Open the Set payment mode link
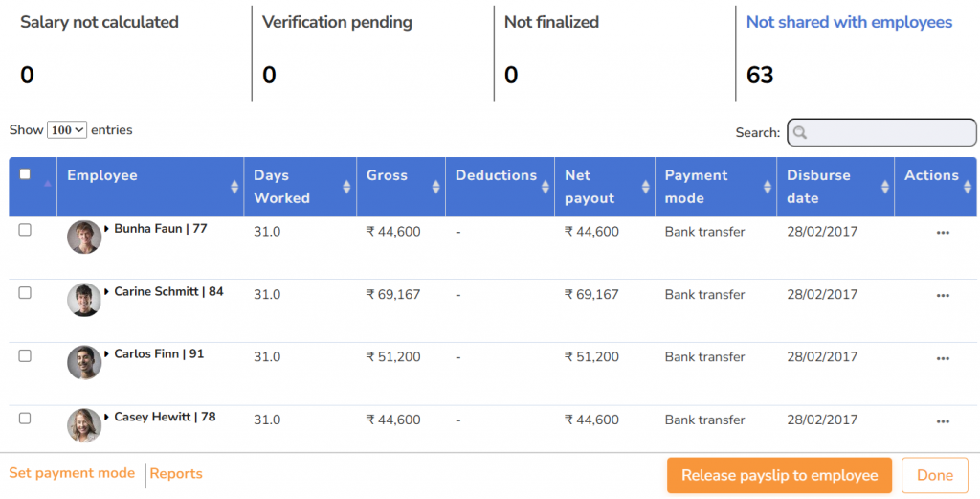This screenshot has height=499, width=980. (72, 473)
